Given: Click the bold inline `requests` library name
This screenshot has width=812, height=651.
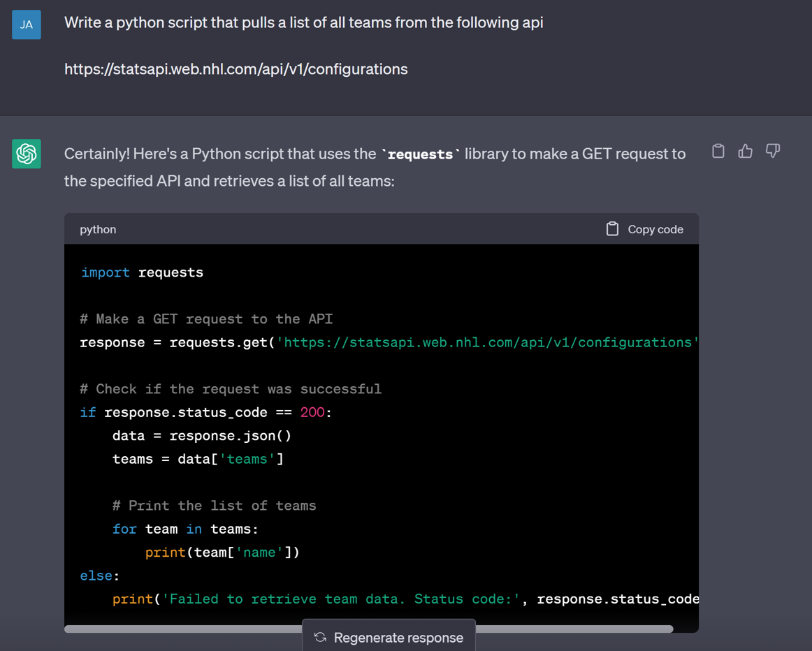Looking at the screenshot, I should (420, 154).
